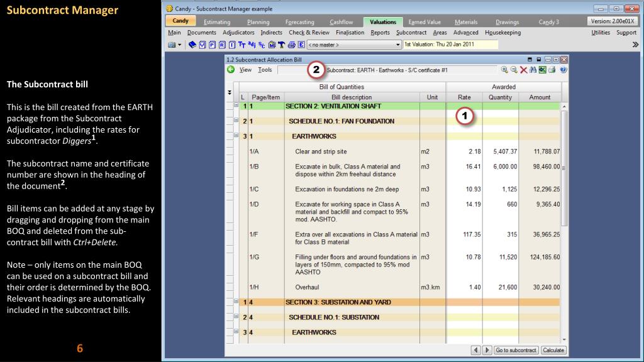Click the R document icon in the toolbar
The width and height of the screenshot is (644, 362).
[x=222, y=45]
